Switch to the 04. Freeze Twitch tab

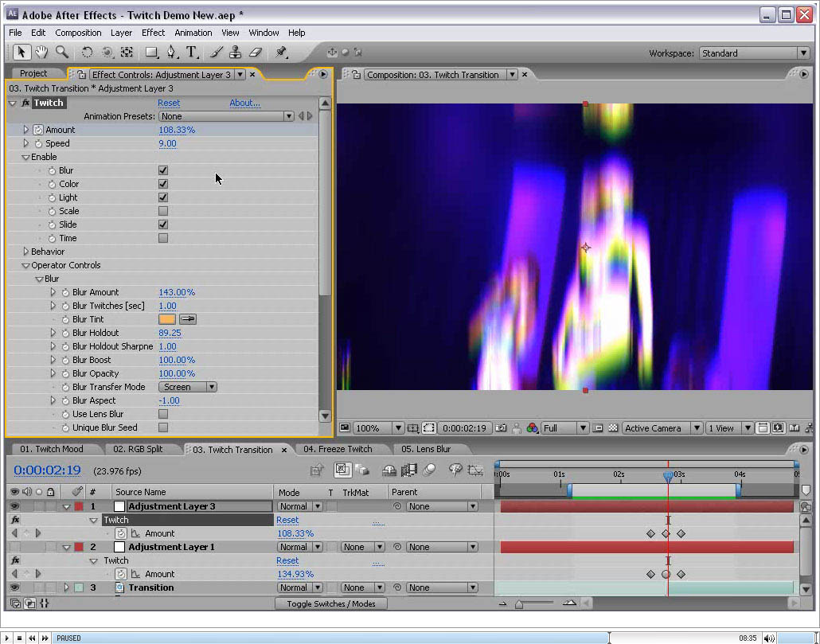(338, 449)
